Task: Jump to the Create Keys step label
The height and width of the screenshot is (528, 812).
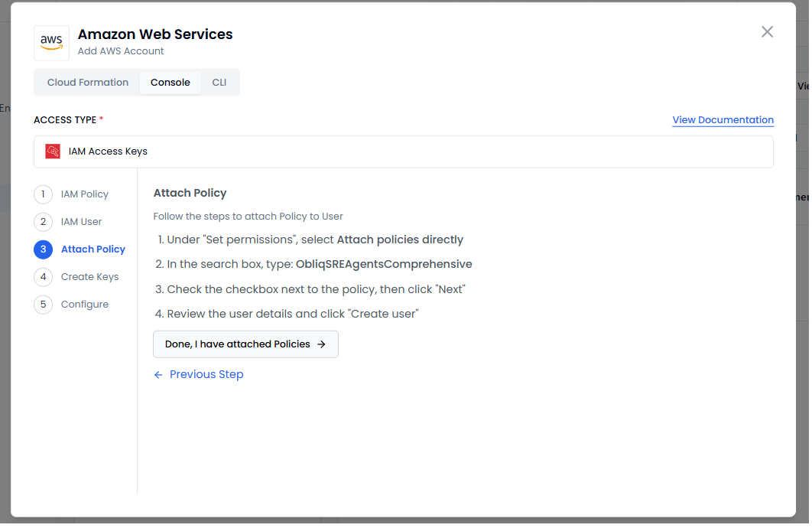Action: click(89, 277)
